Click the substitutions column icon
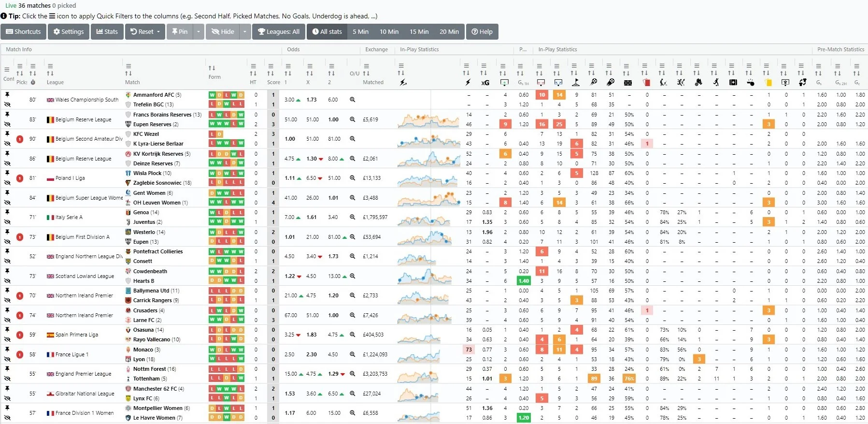 tap(803, 82)
